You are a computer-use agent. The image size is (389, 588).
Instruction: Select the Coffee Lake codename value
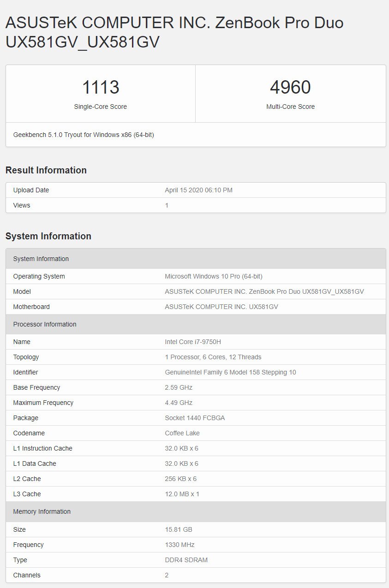182,433
